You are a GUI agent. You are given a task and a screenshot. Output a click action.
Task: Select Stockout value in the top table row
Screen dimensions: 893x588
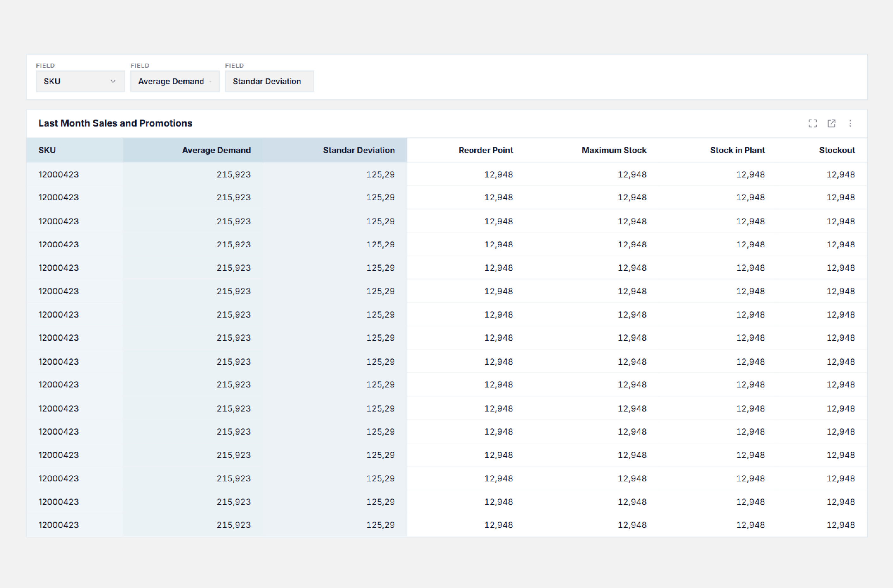[x=841, y=175]
